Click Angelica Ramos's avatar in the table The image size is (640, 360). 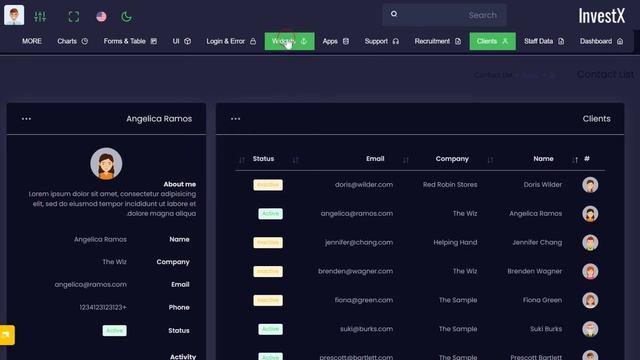[x=590, y=214]
